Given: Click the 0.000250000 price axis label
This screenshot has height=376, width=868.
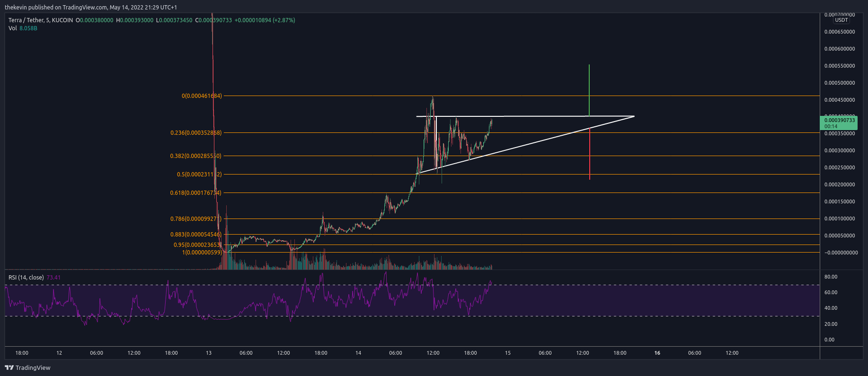Looking at the screenshot, I should 840,168.
